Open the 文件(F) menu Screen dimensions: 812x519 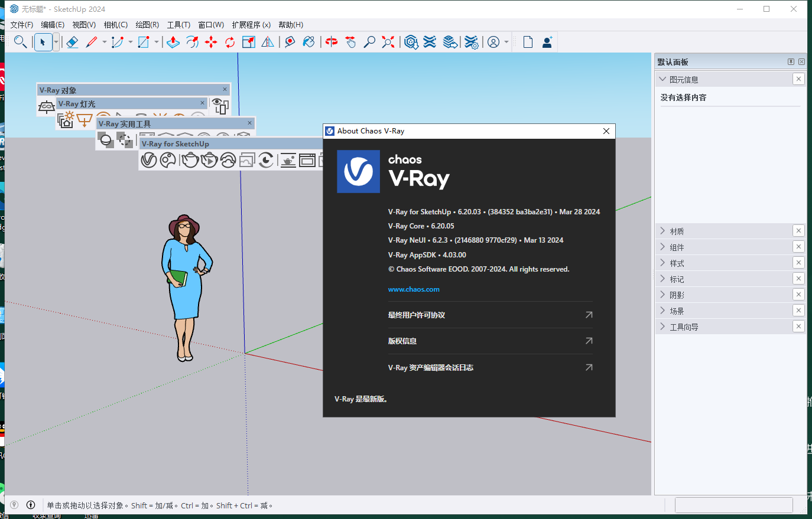[x=22, y=25]
